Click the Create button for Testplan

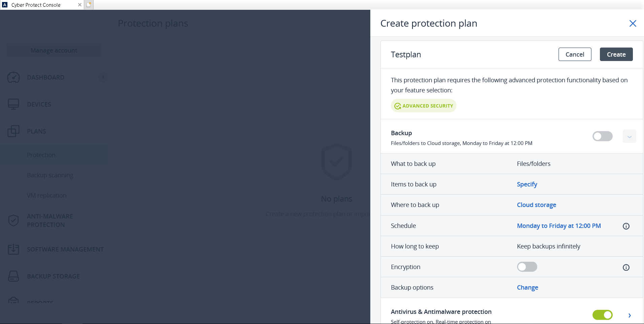click(616, 54)
